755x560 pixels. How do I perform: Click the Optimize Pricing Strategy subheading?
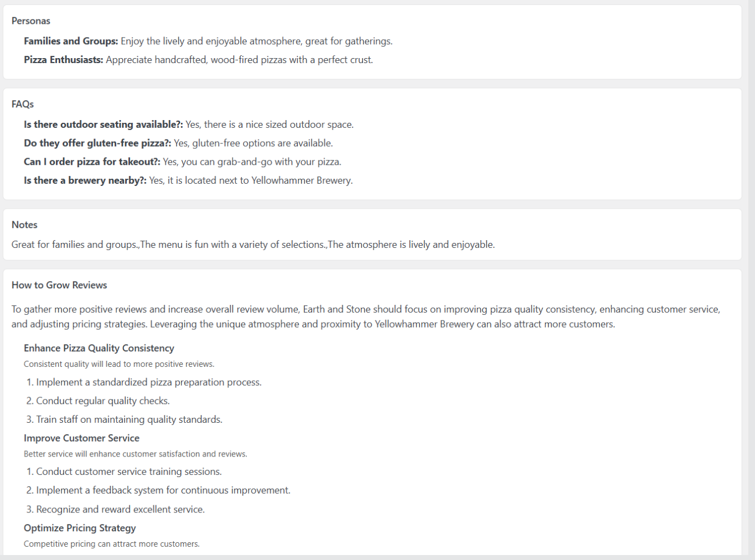(x=80, y=528)
